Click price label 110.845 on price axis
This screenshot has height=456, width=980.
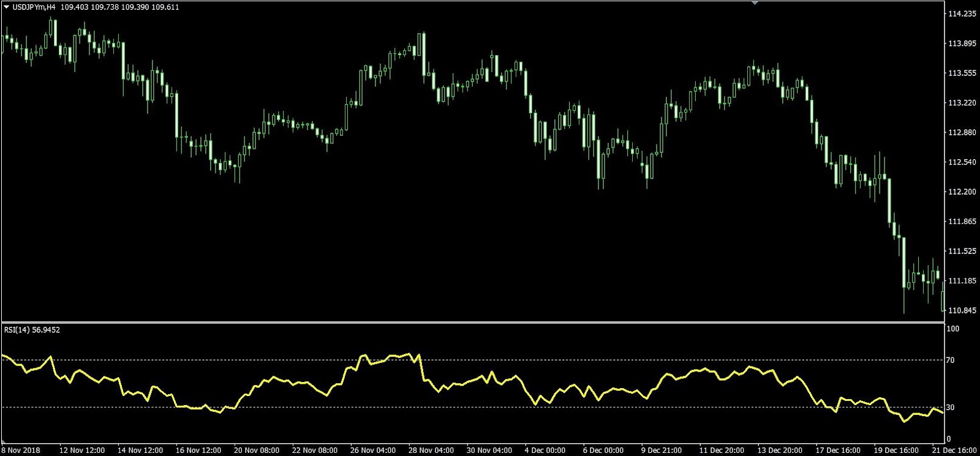[x=962, y=310]
